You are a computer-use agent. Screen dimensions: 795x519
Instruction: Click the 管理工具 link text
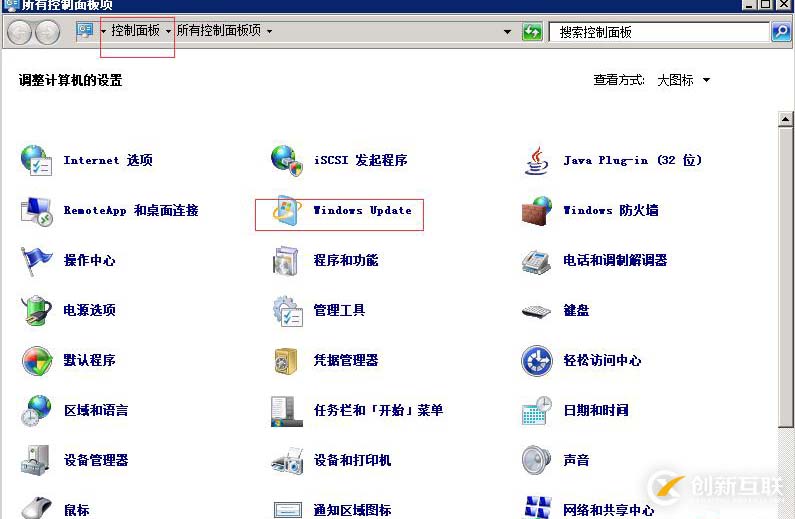click(x=339, y=310)
